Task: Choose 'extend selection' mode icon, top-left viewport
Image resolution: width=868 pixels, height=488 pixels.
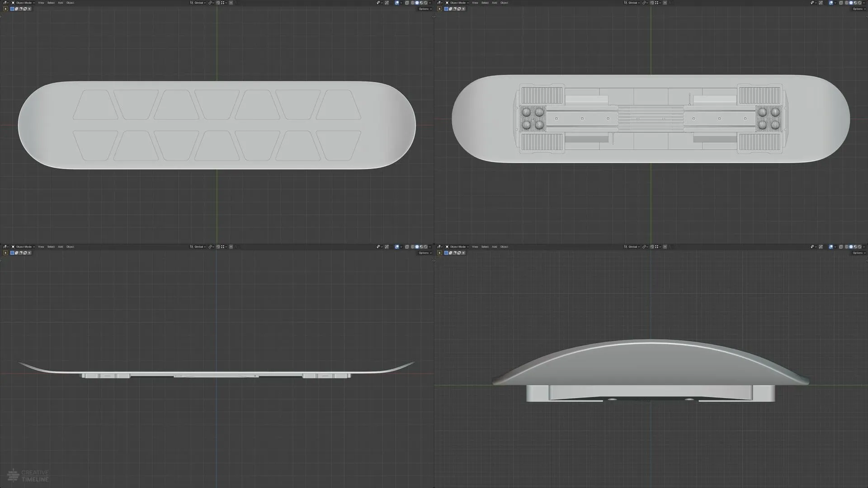Action: tap(16, 9)
